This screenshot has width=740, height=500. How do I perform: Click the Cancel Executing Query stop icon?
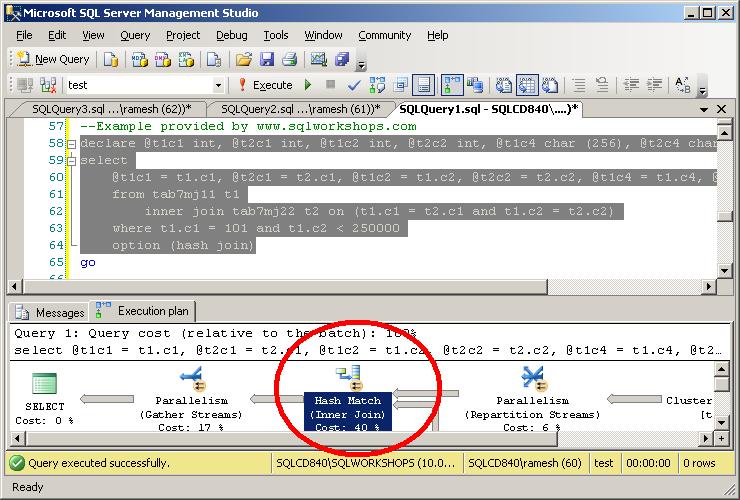[x=330, y=85]
